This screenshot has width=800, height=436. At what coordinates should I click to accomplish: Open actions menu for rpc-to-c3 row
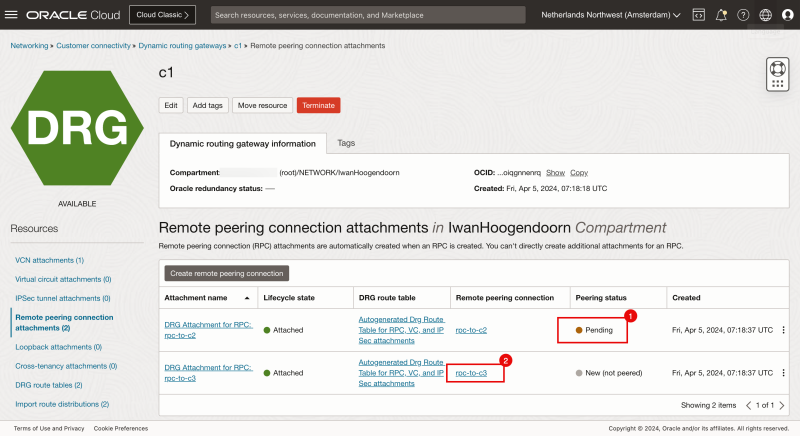point(783,373)
